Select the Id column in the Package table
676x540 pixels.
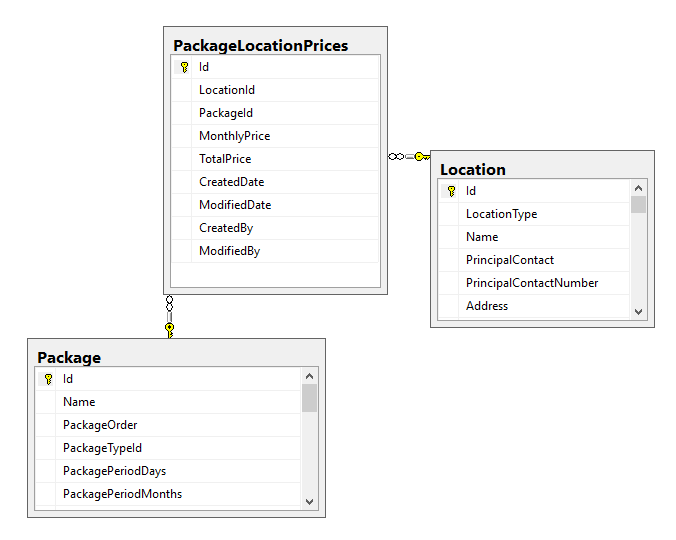tap(168, 379)
